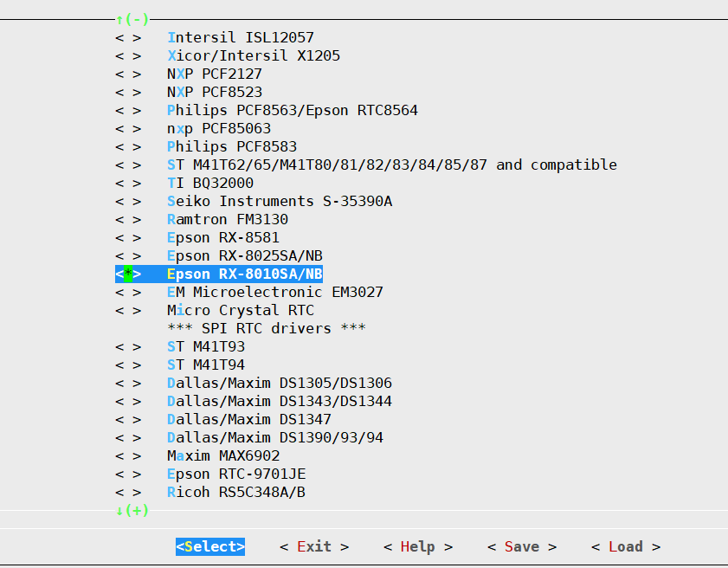Toggle the Micro Crystal RTC tristate box
This screenshot has width=728, height=568.
tap(128, 310)
